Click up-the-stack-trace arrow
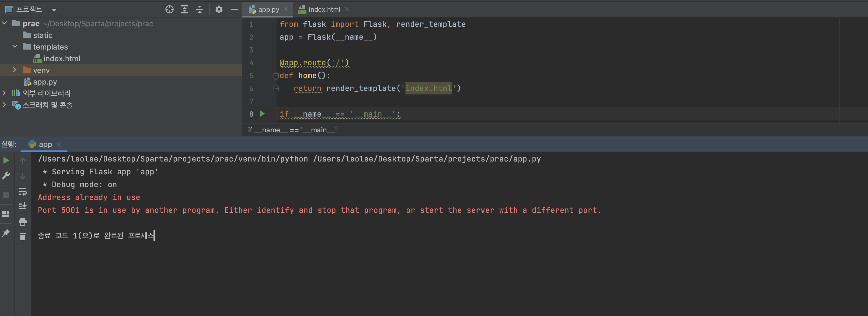The height and width of the screenshot is (316, 868). (x=23, y=161)
